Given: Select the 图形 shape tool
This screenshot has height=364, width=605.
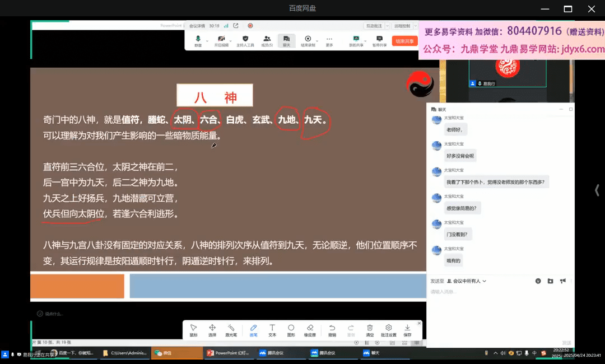Looking at the screenshot, I should click(291, 330).
